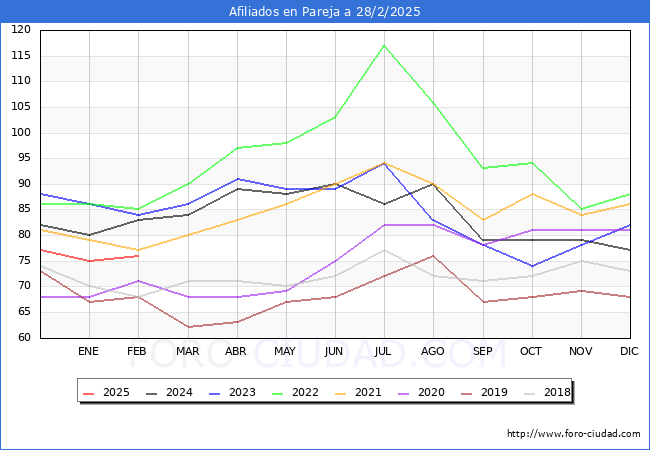Image resolution: width=650 pixels, height=450 pixels.
Task: Click the 100 value on the y-axis
Action: click(x=21, y=132)
